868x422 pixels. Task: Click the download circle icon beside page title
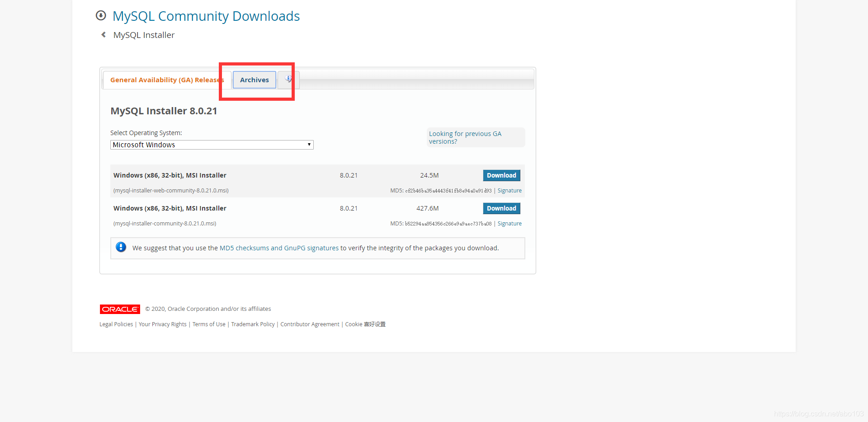pos(101,16)
